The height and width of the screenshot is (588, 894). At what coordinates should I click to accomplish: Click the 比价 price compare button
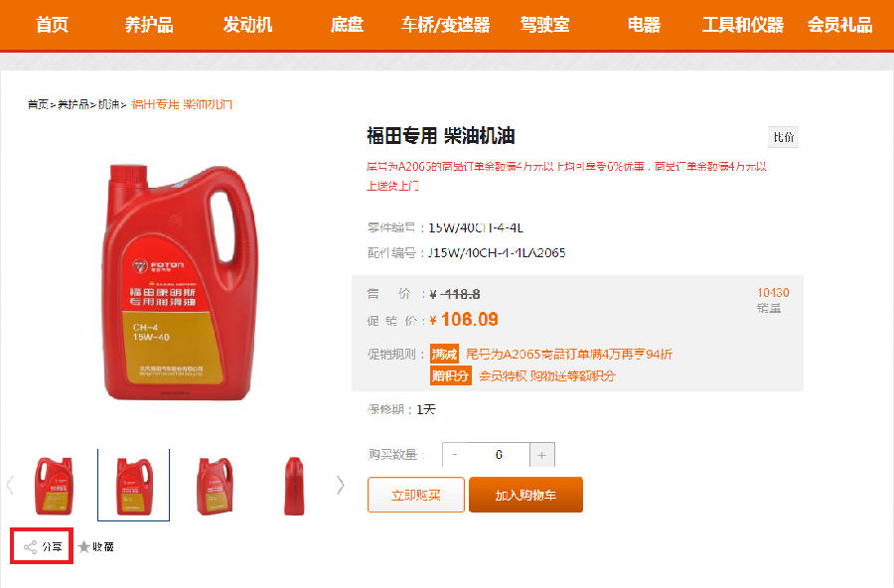(784, 137)
